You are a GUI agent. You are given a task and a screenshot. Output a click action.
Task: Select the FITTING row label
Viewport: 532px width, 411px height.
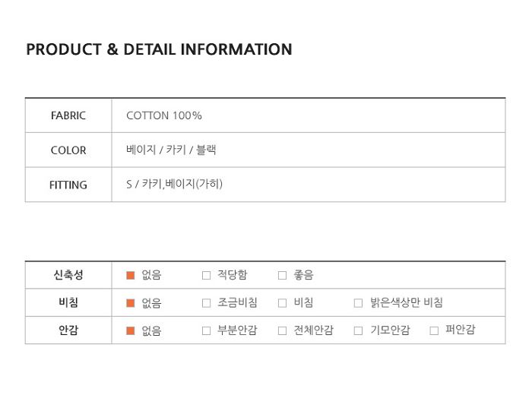(x=68, y=185)
